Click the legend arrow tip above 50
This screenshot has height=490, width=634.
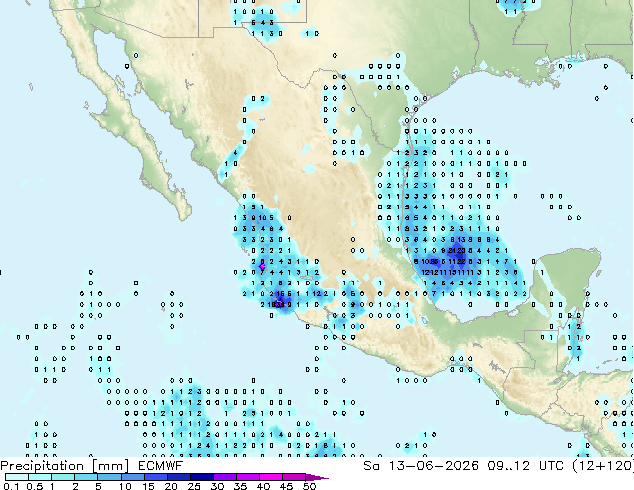[x=317, y=477]
